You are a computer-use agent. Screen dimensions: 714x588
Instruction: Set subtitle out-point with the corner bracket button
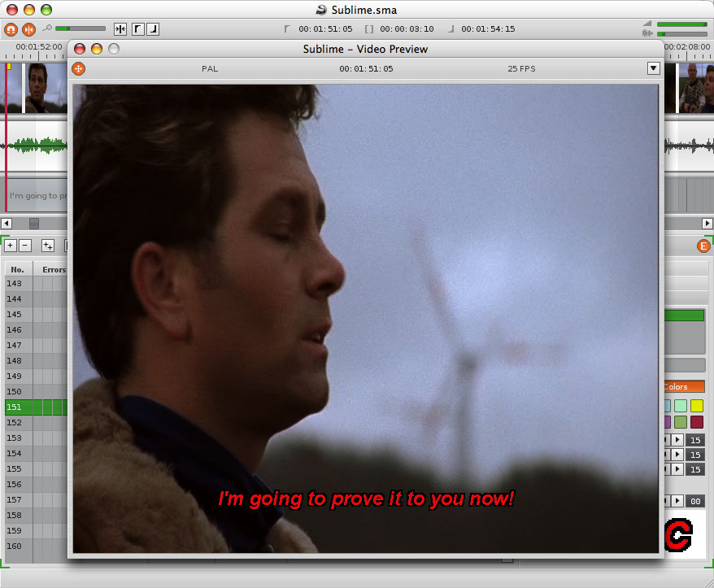tap(153, 29)
